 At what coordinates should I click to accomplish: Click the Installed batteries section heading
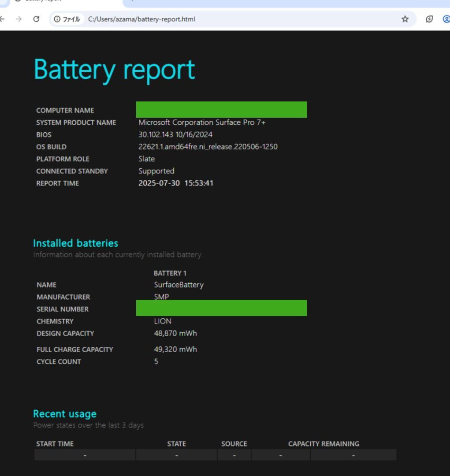pyautogui.click(x=76, y=243)
